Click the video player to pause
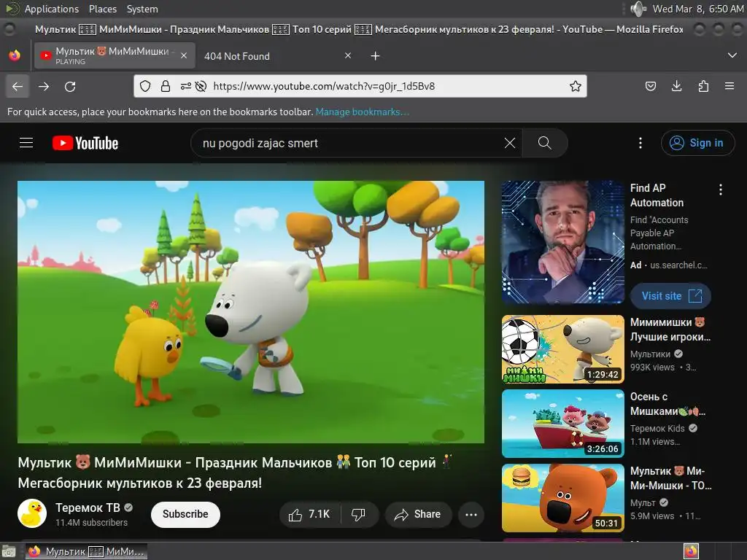 [251, 312]
